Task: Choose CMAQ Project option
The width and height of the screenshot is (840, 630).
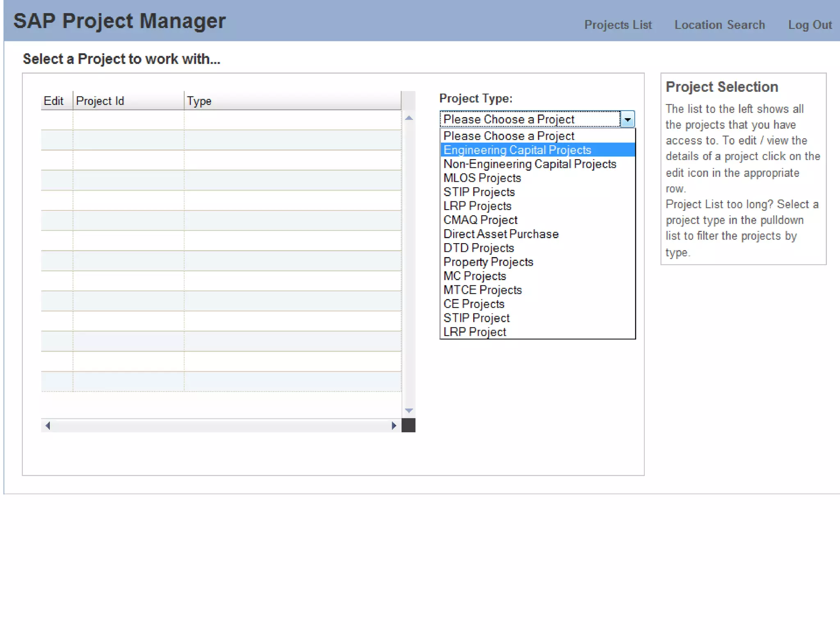Action: coord(480,220)
